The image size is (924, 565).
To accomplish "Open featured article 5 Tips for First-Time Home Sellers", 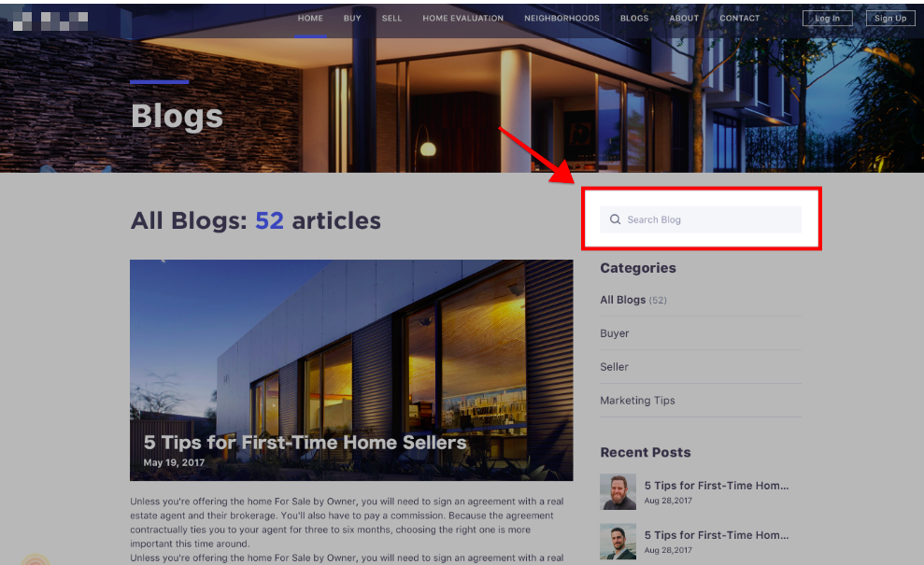I will pyautogui.click(x=305, y=443).
